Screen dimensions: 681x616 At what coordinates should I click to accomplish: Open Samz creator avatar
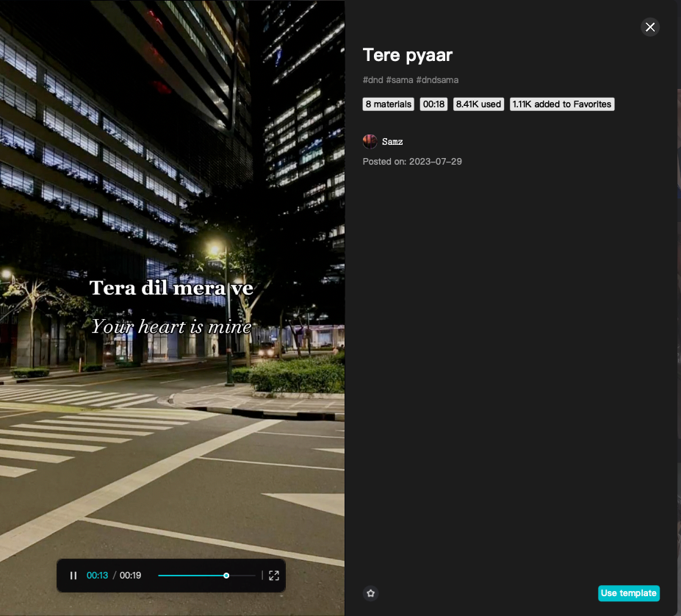370,142
